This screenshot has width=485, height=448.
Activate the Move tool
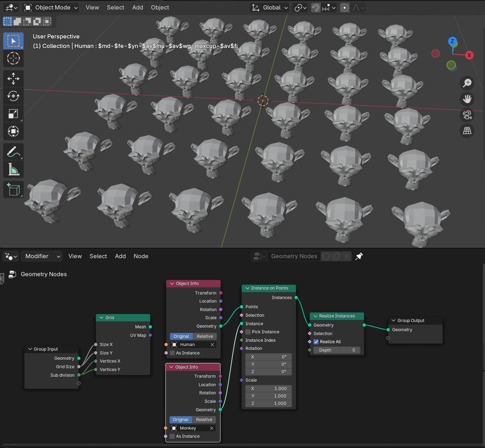click(13, 79)
